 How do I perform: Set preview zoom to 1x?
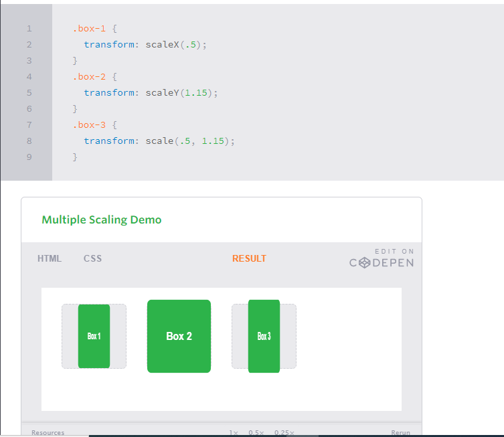(234, 432)
